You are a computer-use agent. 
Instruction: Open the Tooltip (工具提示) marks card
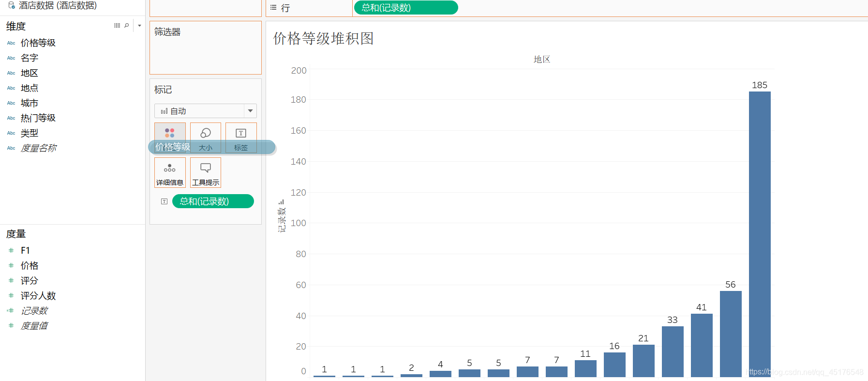click(206, 172)
